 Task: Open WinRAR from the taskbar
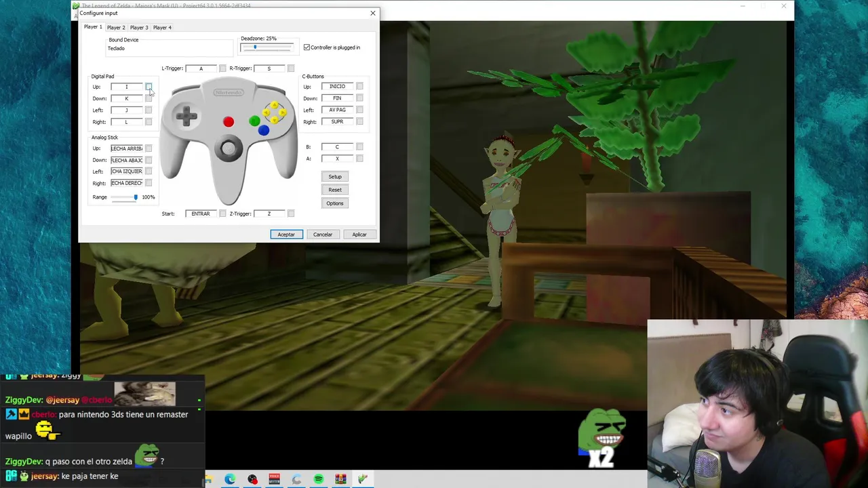click(x=340, y=479)
